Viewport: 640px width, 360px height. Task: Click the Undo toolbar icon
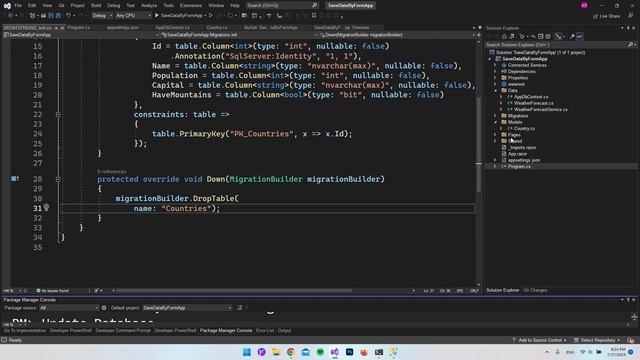[69, 16]
